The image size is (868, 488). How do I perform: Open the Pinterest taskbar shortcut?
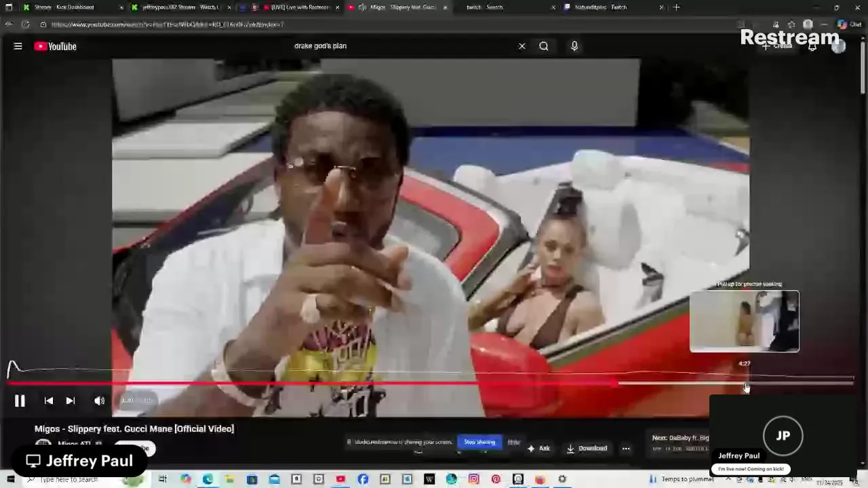pos(496,479)
